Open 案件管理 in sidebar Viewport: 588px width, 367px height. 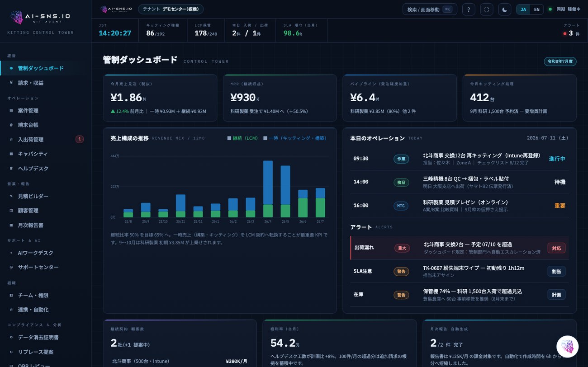(x=45, y=110)
